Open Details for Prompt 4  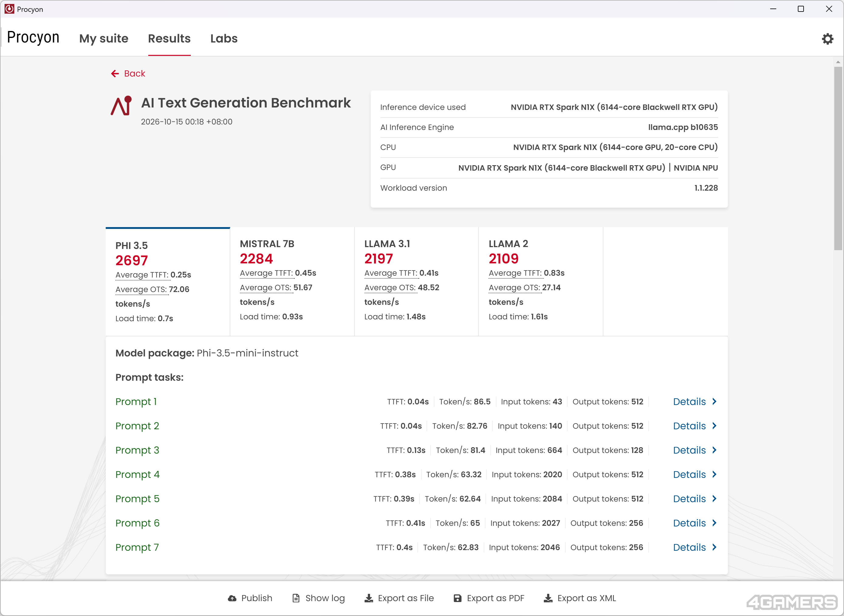pyautogui.click(x=695, y=474)
